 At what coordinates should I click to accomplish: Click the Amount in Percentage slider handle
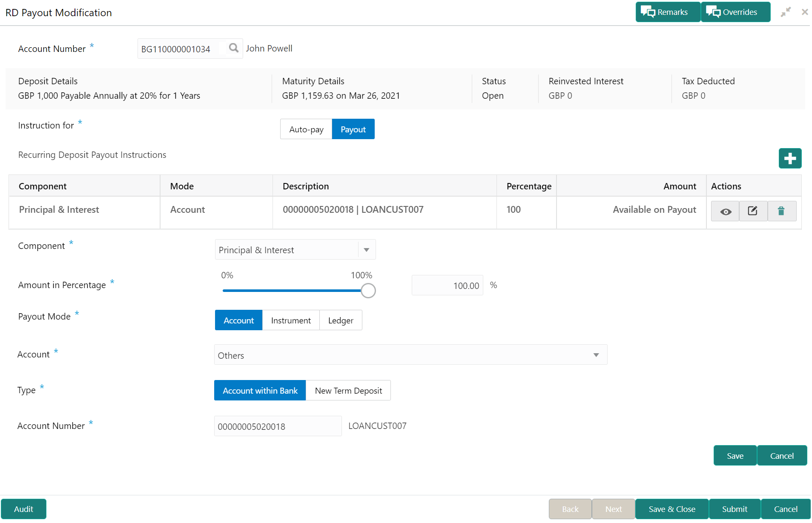click(368, 291)
